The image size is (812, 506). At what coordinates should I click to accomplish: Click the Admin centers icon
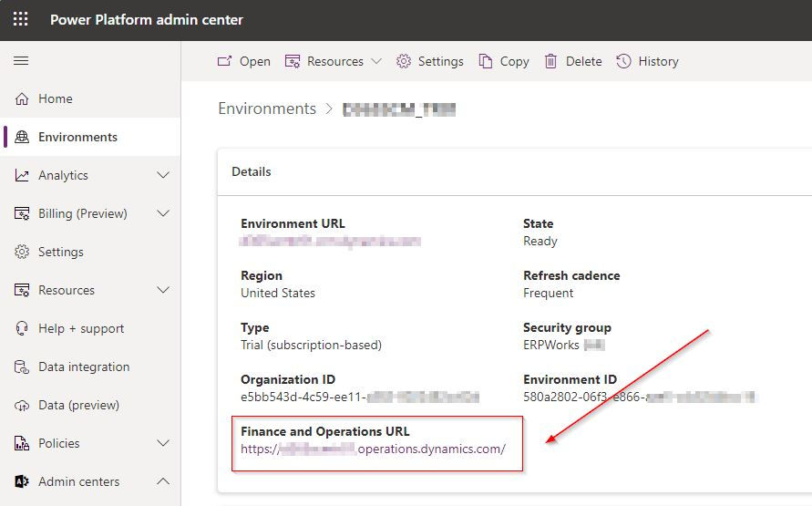[x=22, y=481]
